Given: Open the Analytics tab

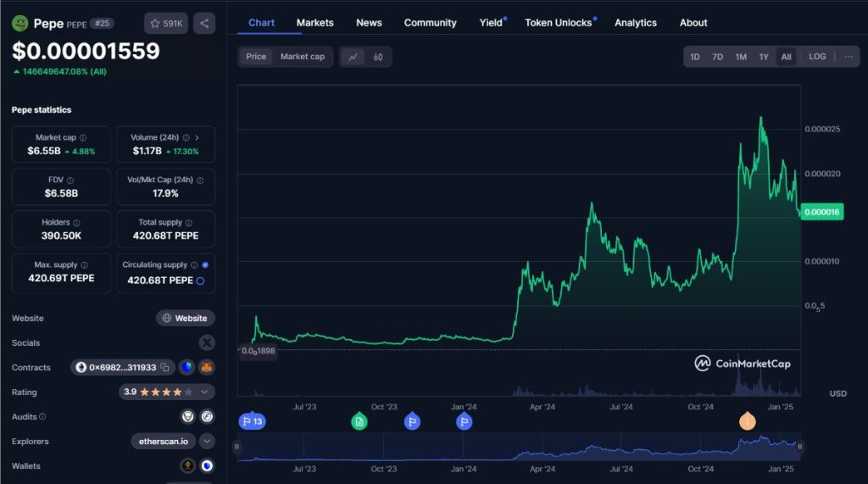Looking at the screenshot, I should pyautogui.click(x=636, y=23).
